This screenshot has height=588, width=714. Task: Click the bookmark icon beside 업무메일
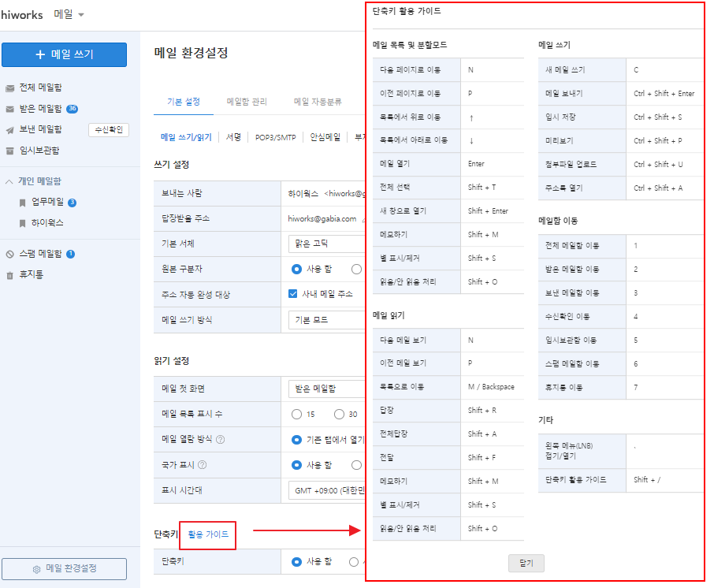tap(23, 203)
